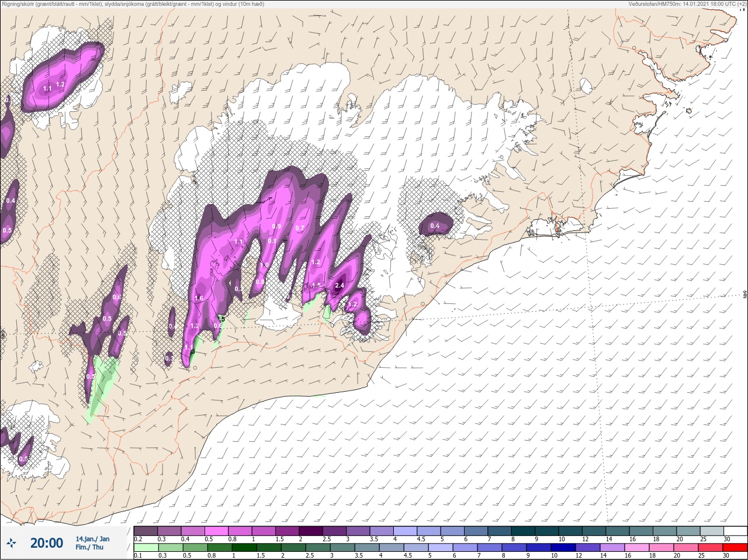748x560 pixels.
Task: Click the 0.8 precipitation value on the map
Action: [260, 282]
